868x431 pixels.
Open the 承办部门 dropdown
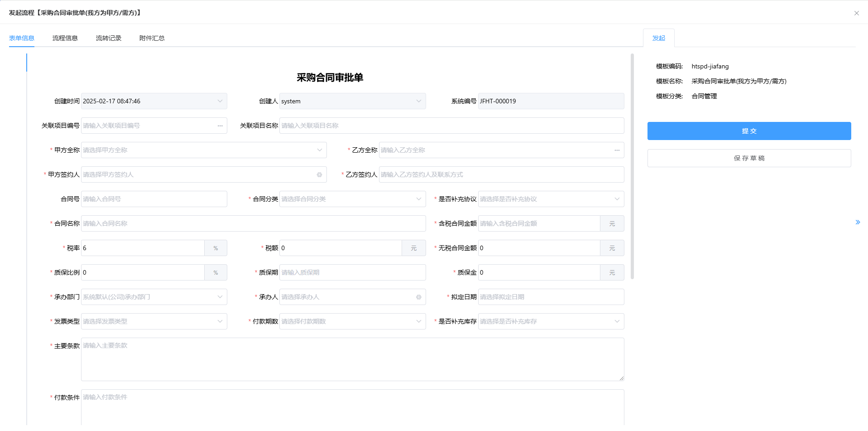coord(154,297)
